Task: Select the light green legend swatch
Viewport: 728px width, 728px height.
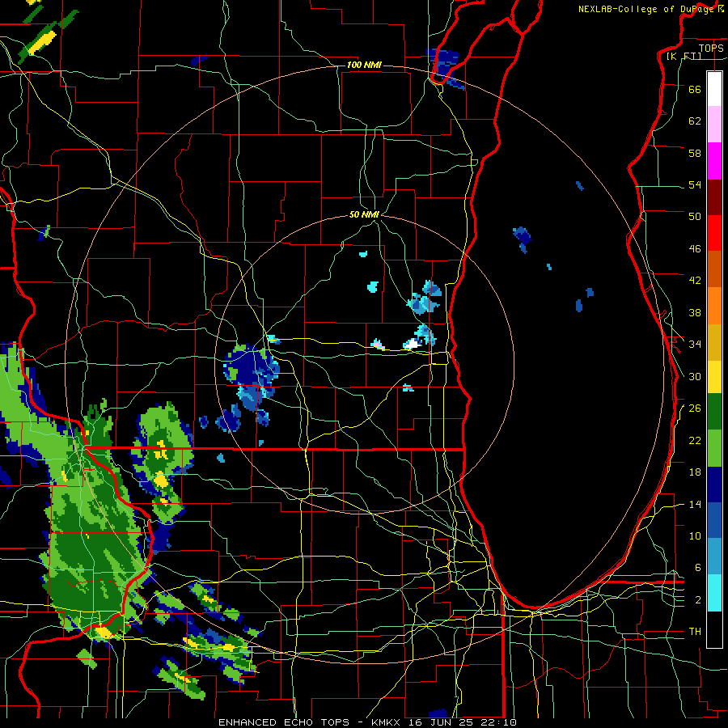Action: pyautogui.click(x=714, y=448)
